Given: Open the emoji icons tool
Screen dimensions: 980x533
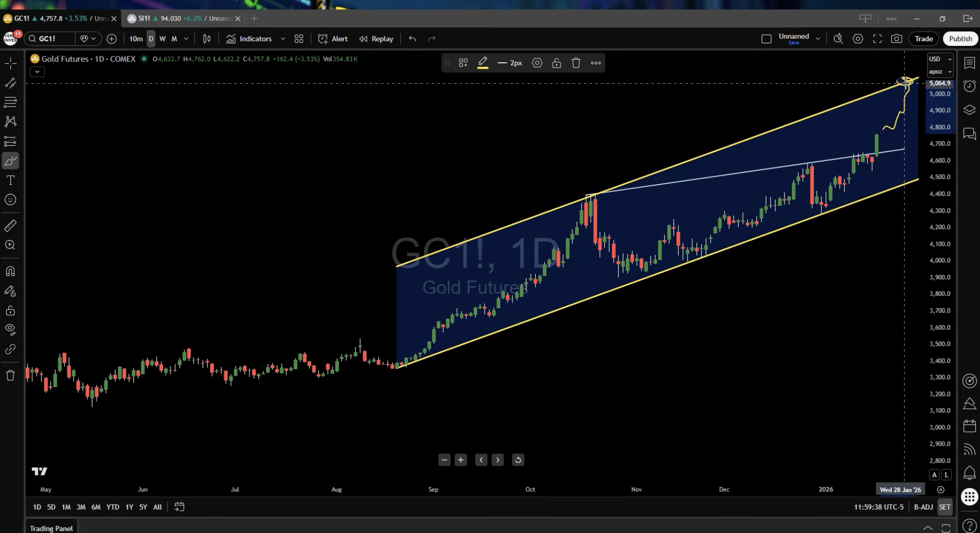Looking at the screenshot, I should 10,200.
